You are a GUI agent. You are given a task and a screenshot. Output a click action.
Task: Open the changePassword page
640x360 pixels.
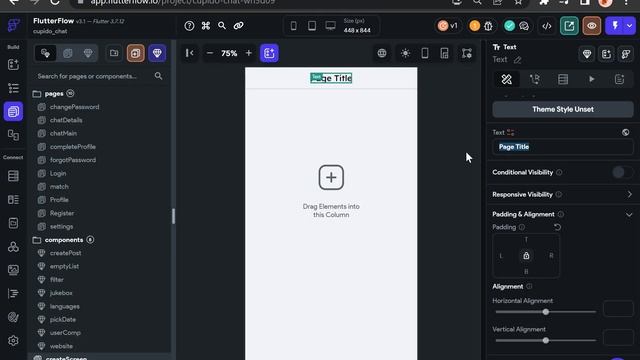(x=74, y=107)
